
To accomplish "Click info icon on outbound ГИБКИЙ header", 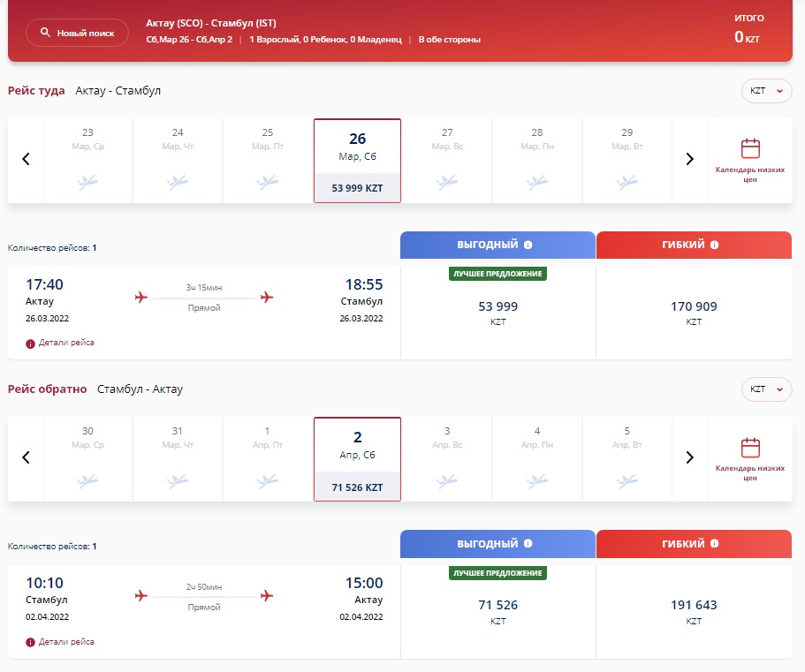I will pyautogui.click(x=714, y=245).
